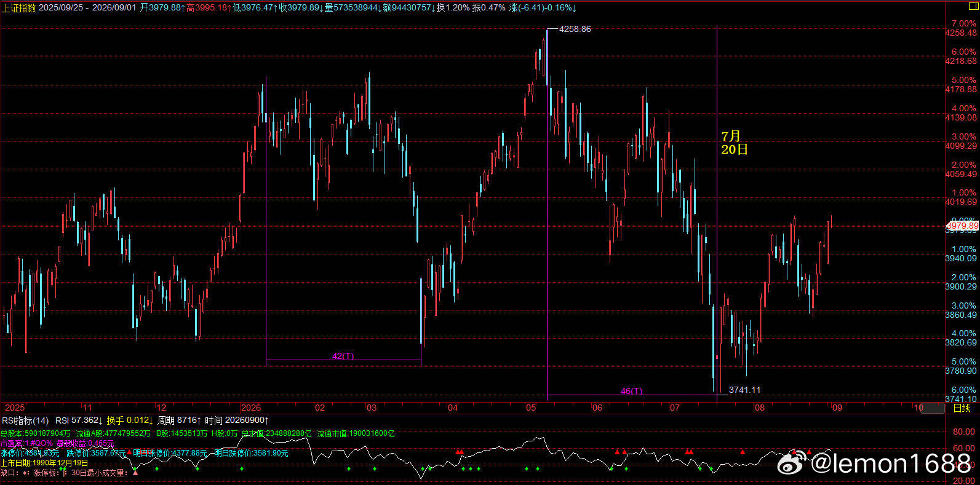This screenshot has width=980, height=485.
Task: Click the 涨停板 legend marker icon
Action: [65, 473]
